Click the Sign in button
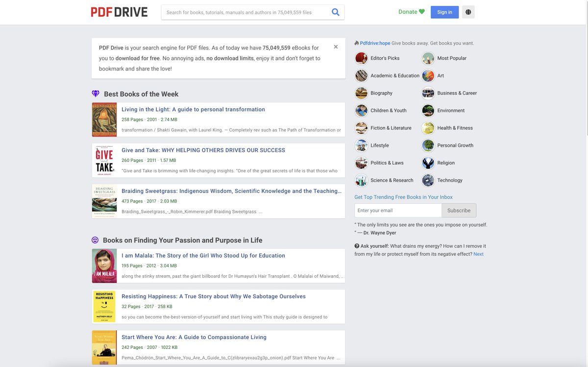This screenshot has height=367, width=588. pyautogui.click(x=444, y=12)
